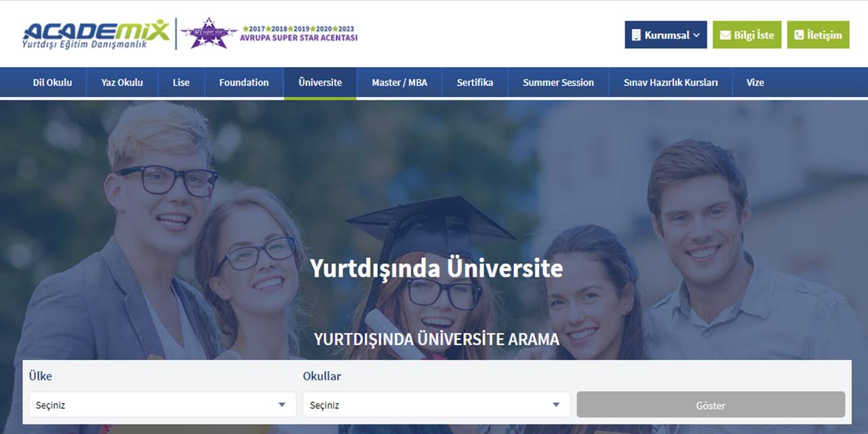
Task: Go to Summer Session page
Action: pyautogui.click(x=558, y=83)
